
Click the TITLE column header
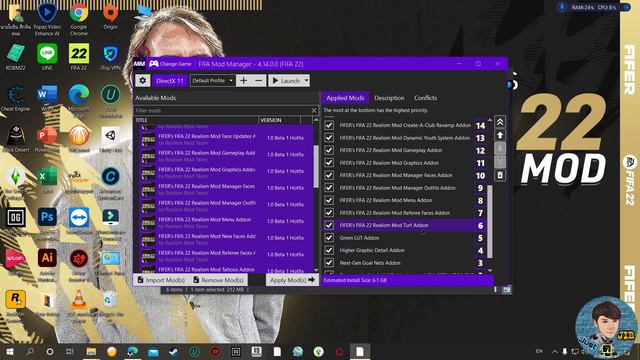[x=196, y=120]
